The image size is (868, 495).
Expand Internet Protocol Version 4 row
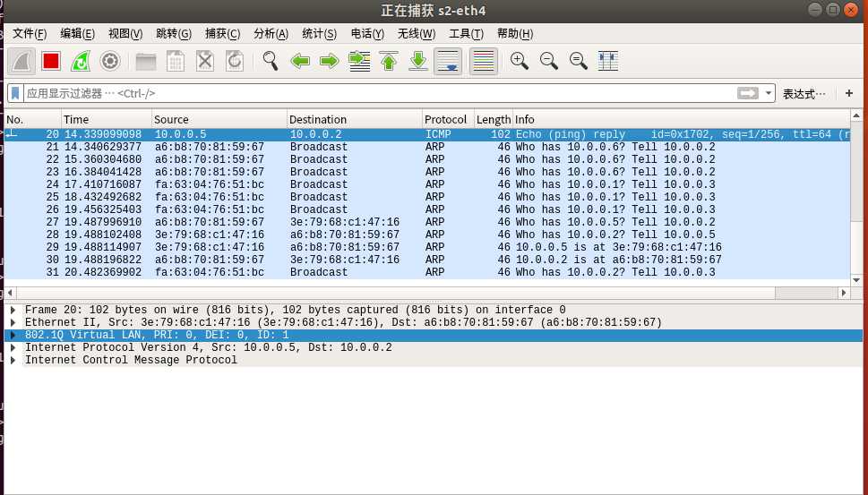click(x=13, y=348)
